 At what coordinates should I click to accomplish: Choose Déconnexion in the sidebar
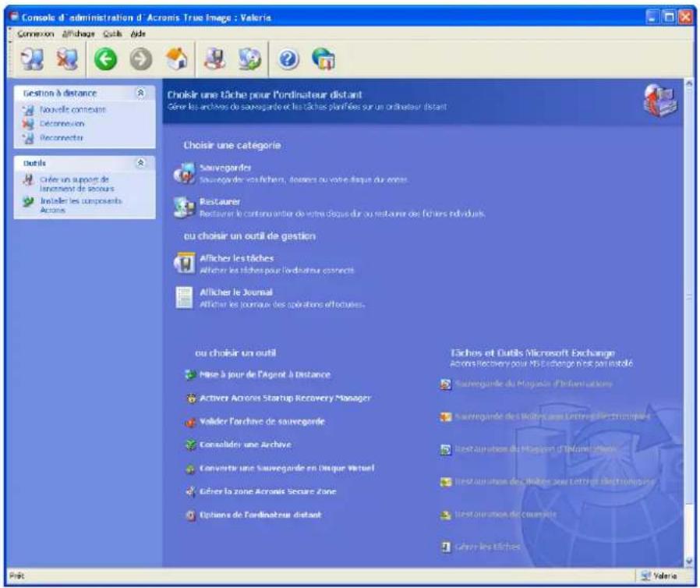pos(62,124)
